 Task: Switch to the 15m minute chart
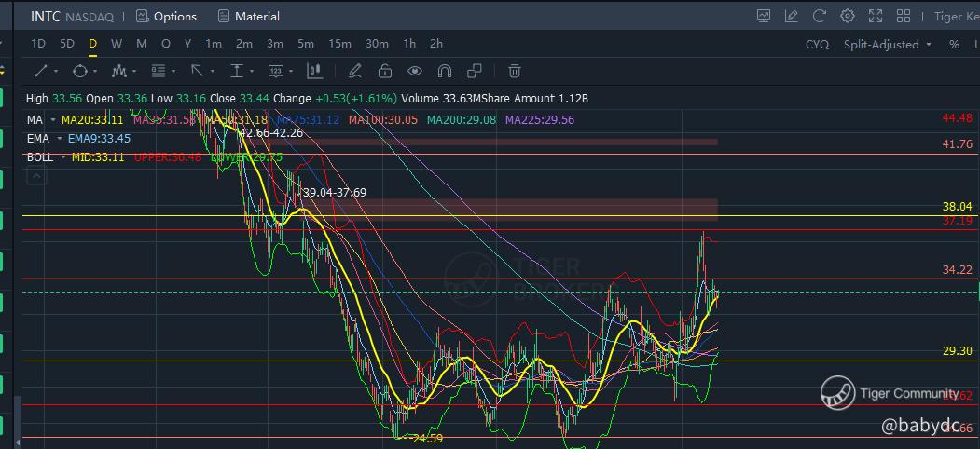click(340, 44)
